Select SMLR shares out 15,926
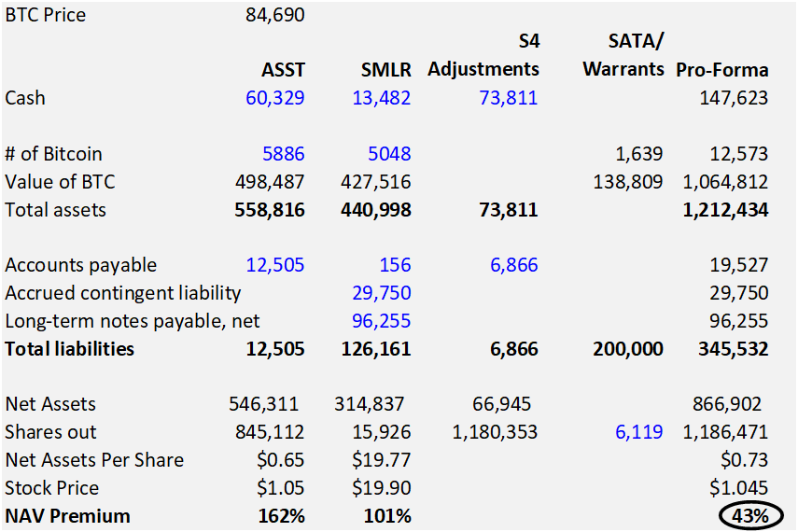Viewport: 798px width, 532px height. click(x=381, y=432)
